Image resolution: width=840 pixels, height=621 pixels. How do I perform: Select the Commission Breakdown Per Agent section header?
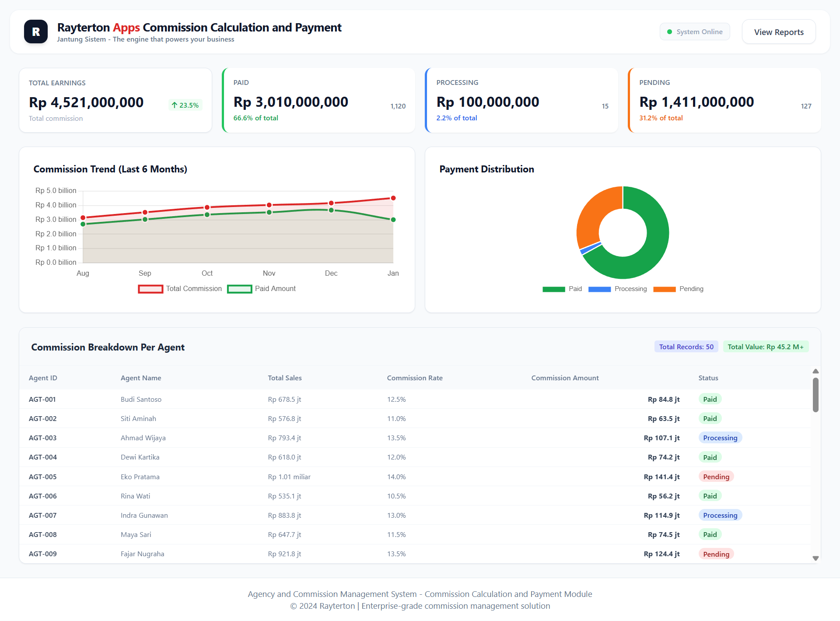(108, 347)
